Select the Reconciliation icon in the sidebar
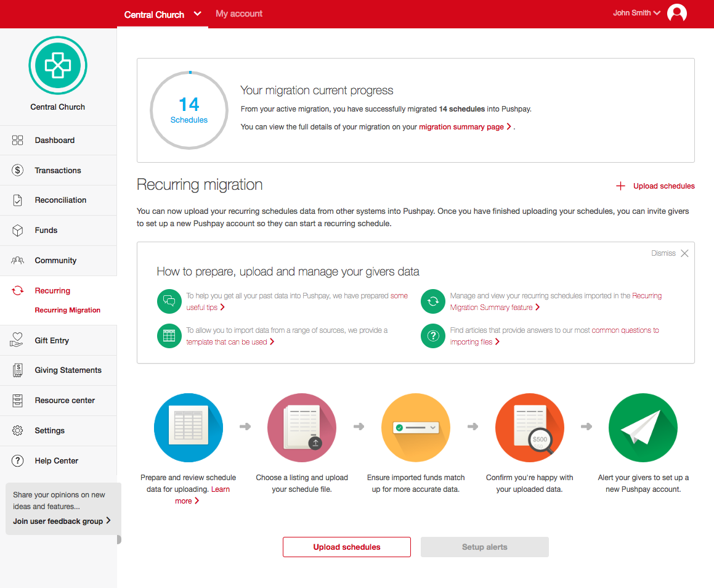714x588 pixels. coord(17,200)
